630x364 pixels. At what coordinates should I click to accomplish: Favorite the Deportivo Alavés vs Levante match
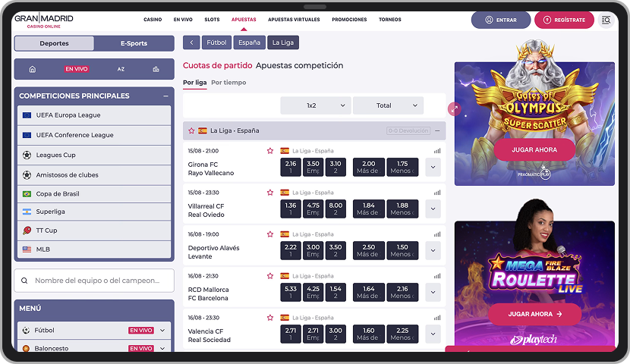coord(270,234)
